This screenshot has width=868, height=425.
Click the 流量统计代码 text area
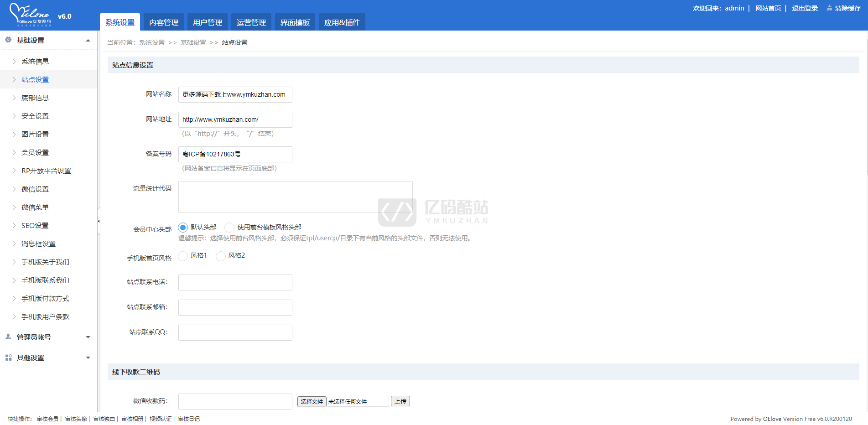coord(296,197)
